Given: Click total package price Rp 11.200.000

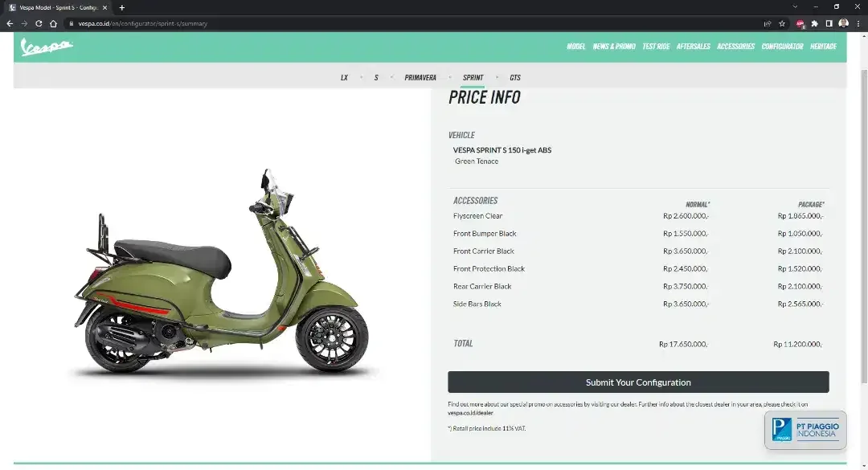Looking at the screenshot, I should 798,345.
